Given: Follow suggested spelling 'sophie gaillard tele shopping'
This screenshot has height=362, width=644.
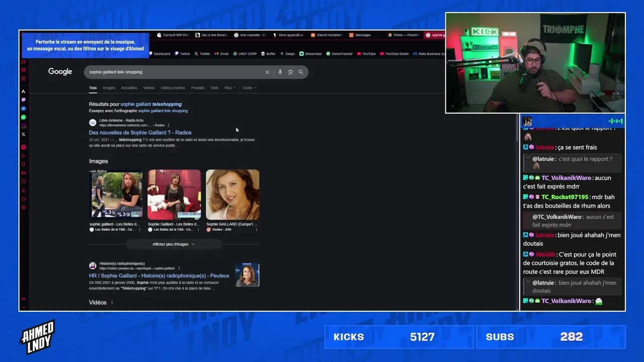Looking at the screenshot, I should coord(163,111).
